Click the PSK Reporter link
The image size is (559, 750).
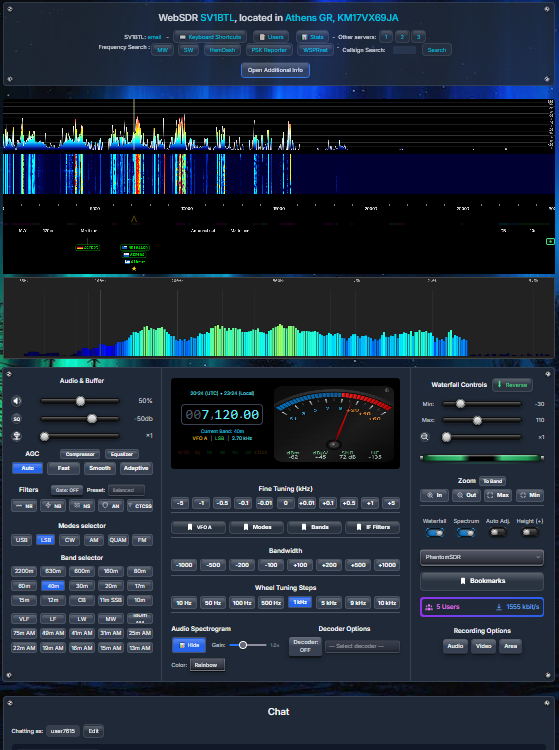[269, 50]
